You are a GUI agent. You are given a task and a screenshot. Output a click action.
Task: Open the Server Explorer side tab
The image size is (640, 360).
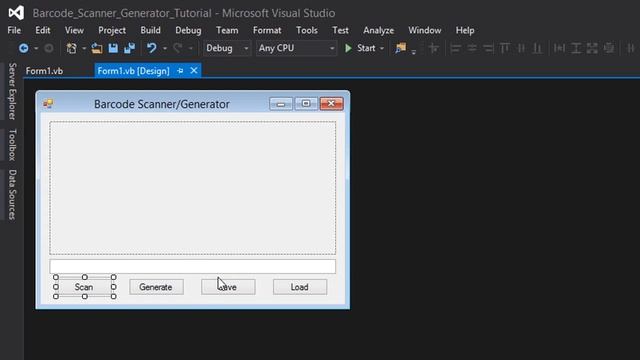point(13,91)
